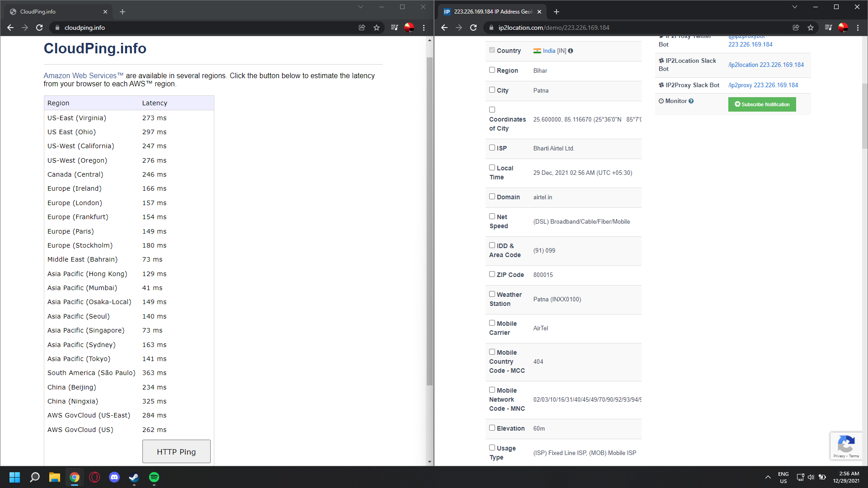Tick the ZIP Code checkbox
Image resolution: width=868 pixels, height=488 pixels.
(492, 274)
